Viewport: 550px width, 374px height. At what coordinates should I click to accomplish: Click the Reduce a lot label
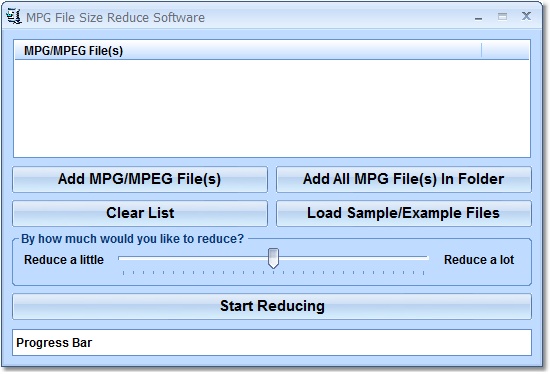479,260
